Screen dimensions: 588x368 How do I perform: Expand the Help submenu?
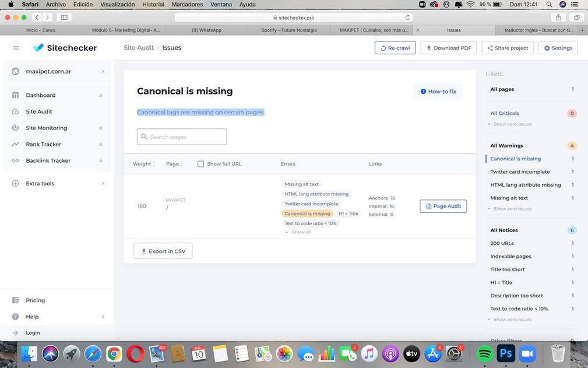click(103, 317)
